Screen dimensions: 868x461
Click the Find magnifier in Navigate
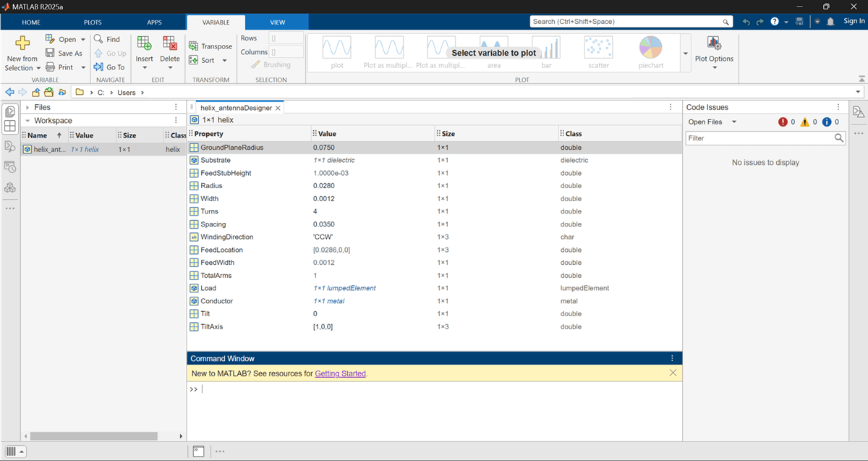pos(99,39)
